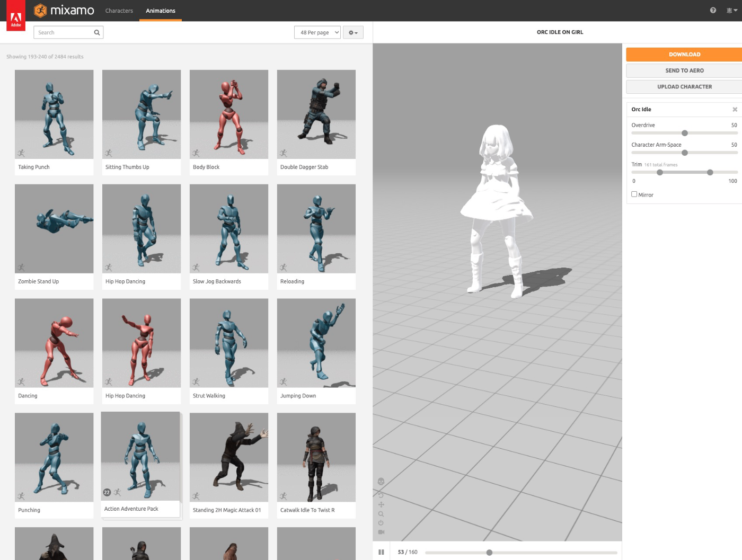Screen dimensions: 742x560
Task: Click the Trim slider end handle
Action: [x=710, y=172]
